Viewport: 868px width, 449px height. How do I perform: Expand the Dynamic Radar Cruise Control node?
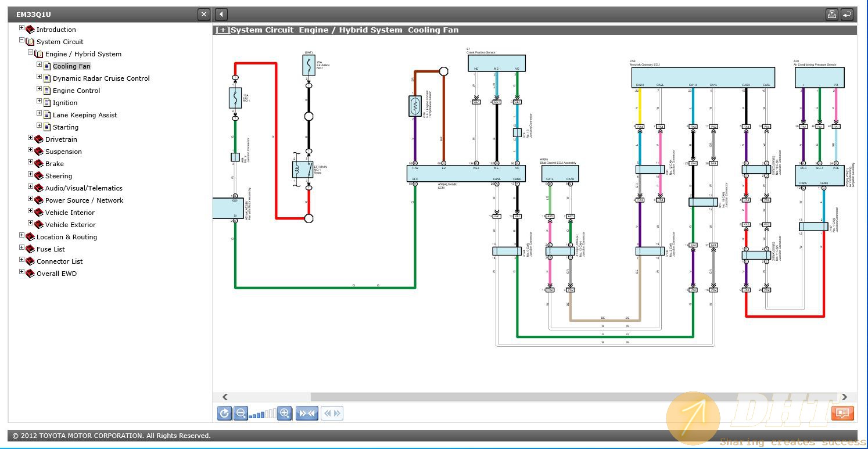tap(39, 77)
